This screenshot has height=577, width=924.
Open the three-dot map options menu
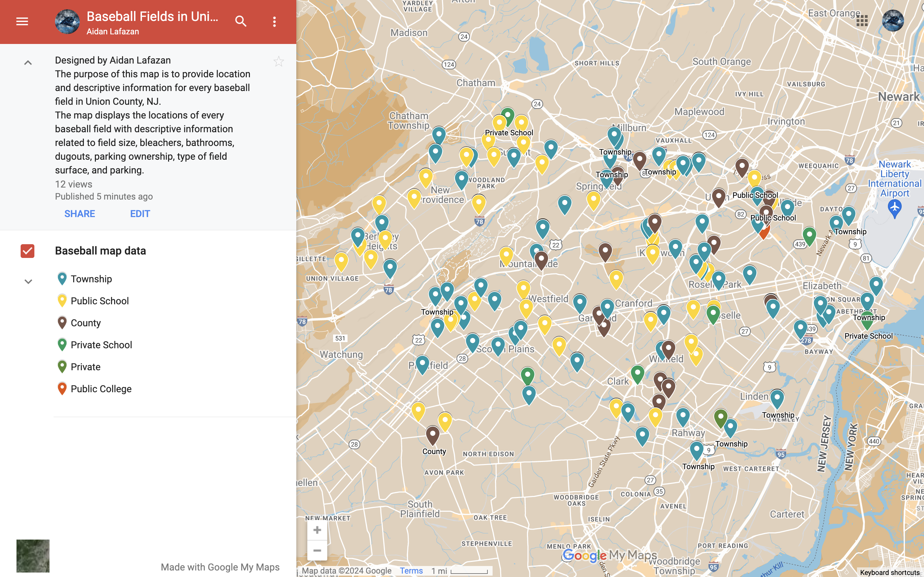[x=274, y=21]
